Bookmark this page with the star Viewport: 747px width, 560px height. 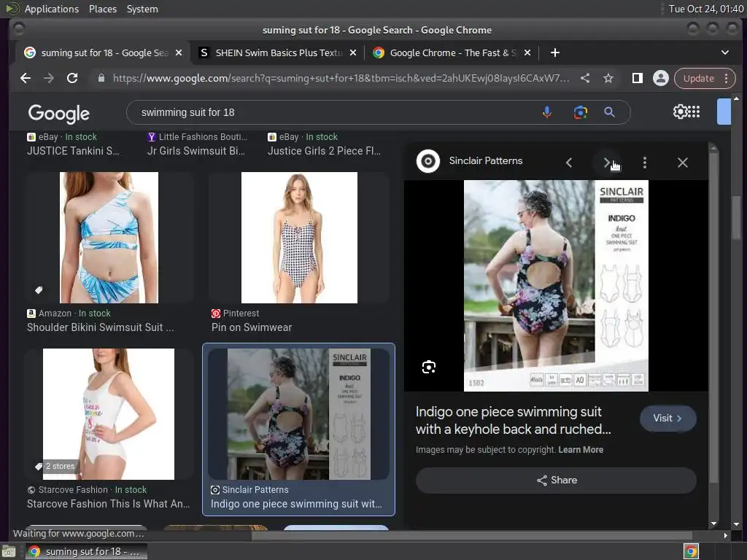[608, 78]
